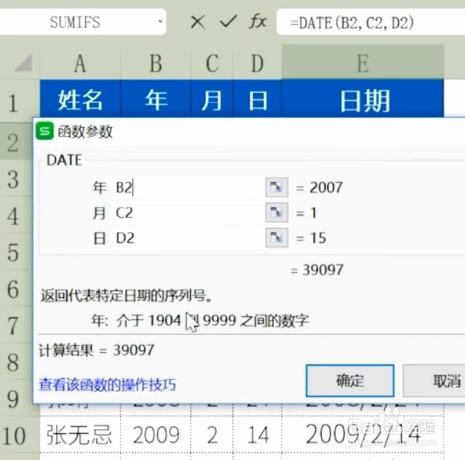The height and width of the screenshot is (460, 465).
Task: Click the WPS spreadsheet logo in dialog title
Action: pos(45,131)
